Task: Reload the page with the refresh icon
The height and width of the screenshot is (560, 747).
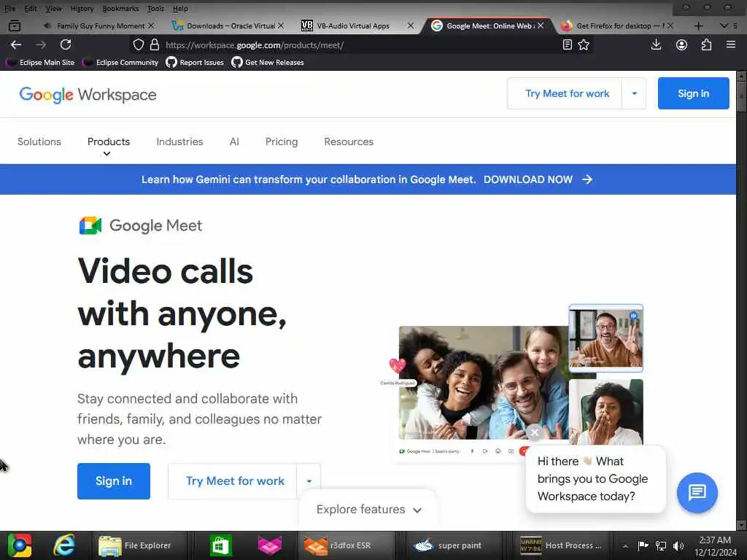Action: coord(66,44)
